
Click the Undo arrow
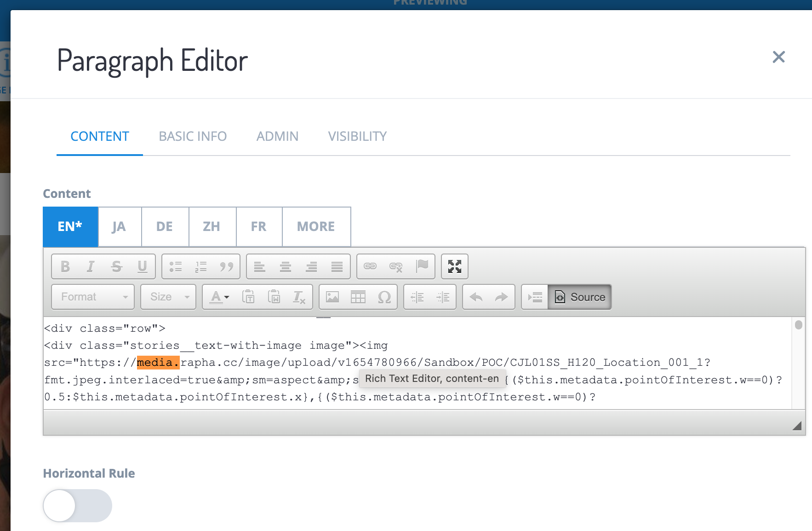[x=476, y=297]
